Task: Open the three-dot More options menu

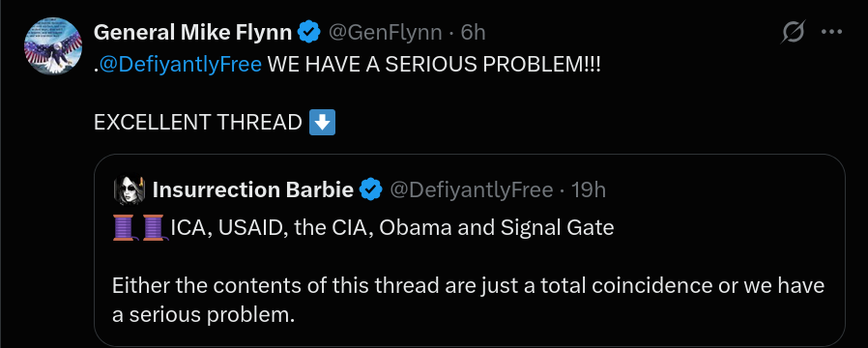Action: click(x=831, y=32)
